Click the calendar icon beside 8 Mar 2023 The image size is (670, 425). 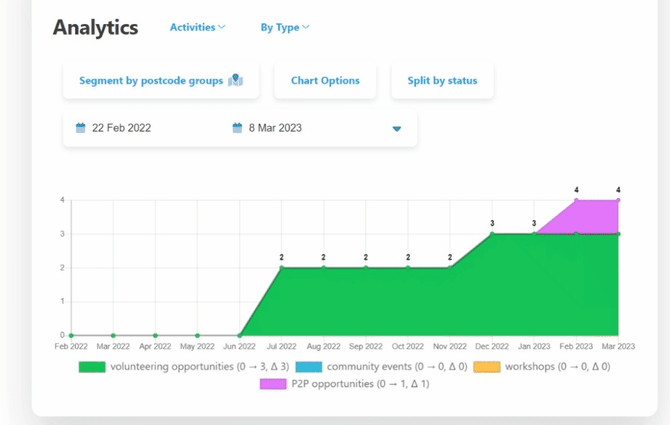pyautogui.click(x=237, y=128)
